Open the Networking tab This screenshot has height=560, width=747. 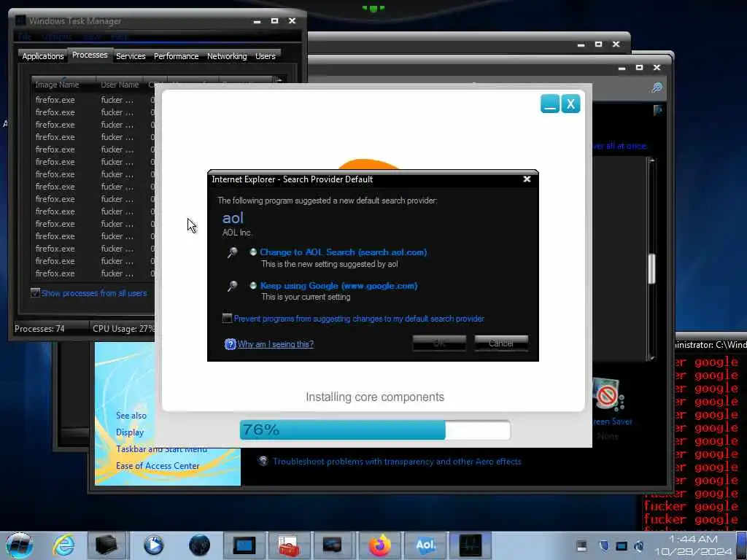pos(227,56)
